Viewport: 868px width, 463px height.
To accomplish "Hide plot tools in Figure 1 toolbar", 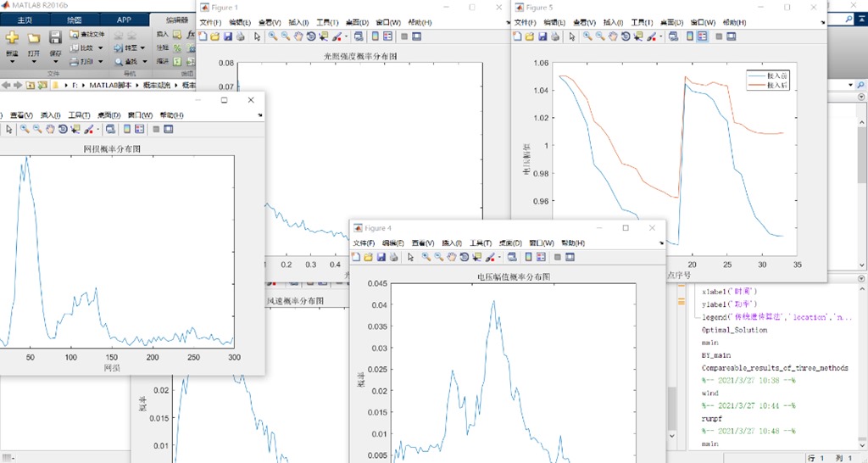I will click(x=404, y=36).
